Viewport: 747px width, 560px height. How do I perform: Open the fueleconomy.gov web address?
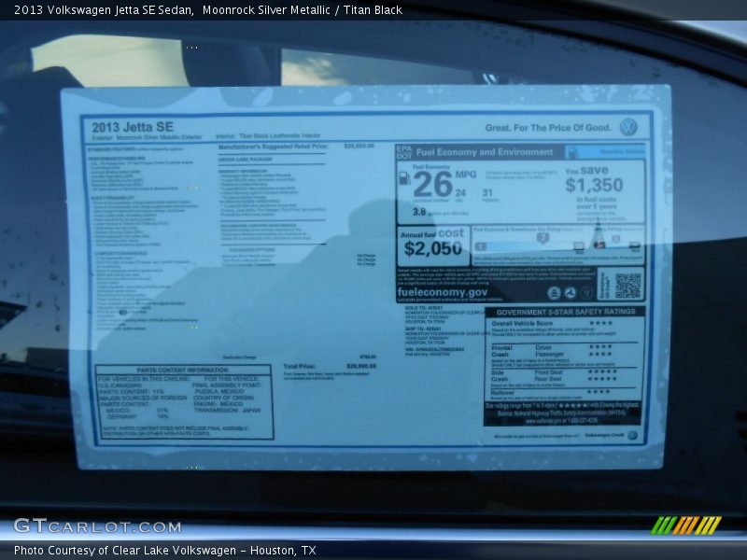pos(443,292)
